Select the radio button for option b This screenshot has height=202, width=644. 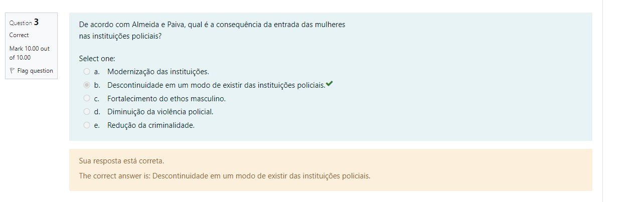point(87,85)
